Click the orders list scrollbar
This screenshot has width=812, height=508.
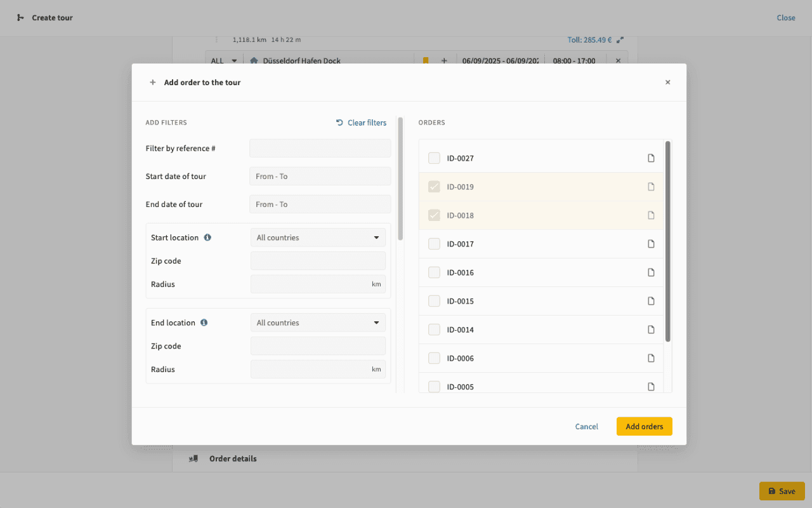click(x=668, y=241)
